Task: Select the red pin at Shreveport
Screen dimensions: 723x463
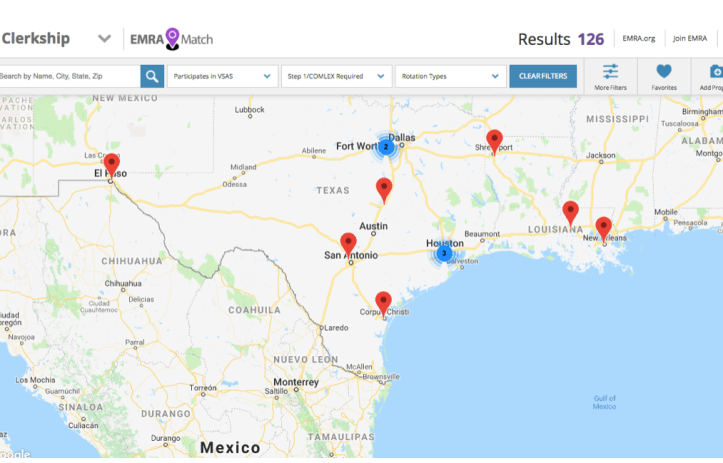Action: pyautogui.click(x=494, y=142)
